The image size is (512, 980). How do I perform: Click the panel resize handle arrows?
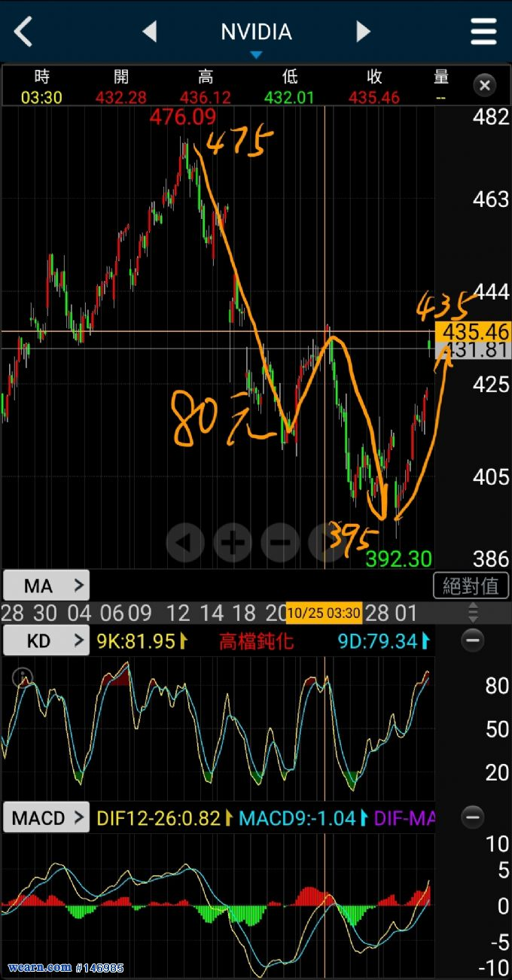click(473, 612)
